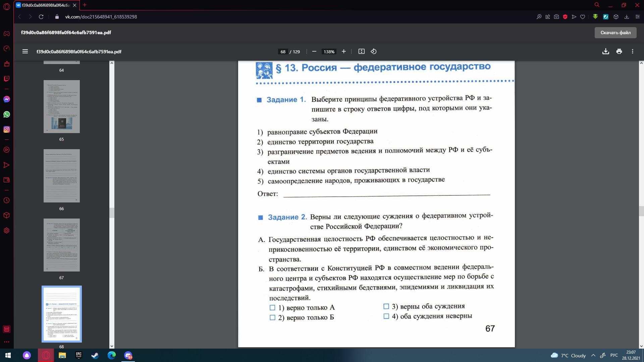Open Instagram in the Opera sidebar

tap(6, 129)
